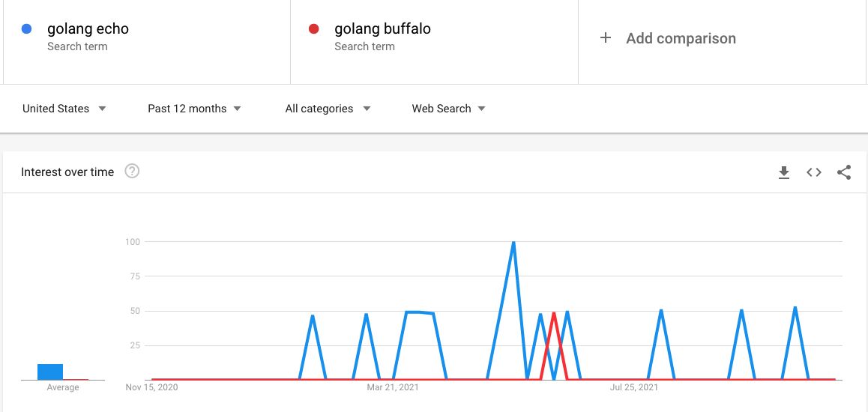
Task: Click the Average label under the bars
Action: pos(62,388)
